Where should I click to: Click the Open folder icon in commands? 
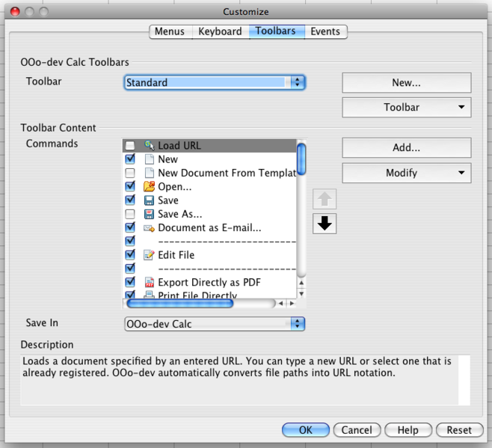point(149,187)
